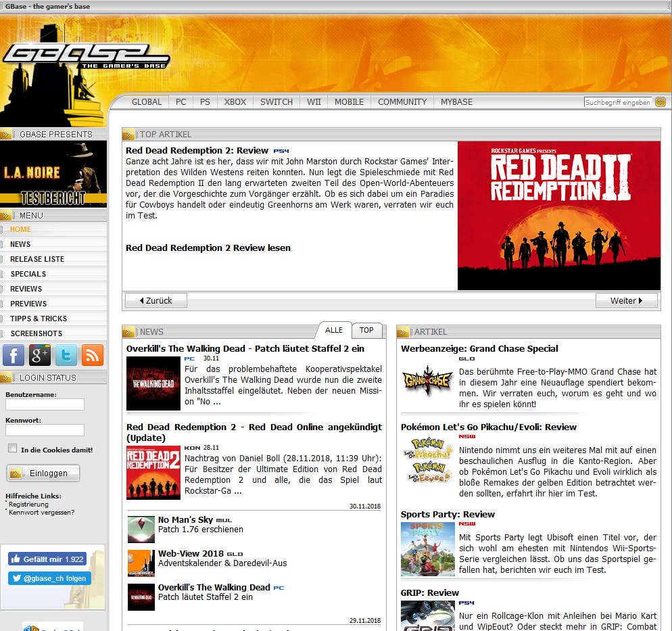Open the Web-View 2018 thumbnail
This screenshot has height=631, width=672.
(x=141, y=563)
